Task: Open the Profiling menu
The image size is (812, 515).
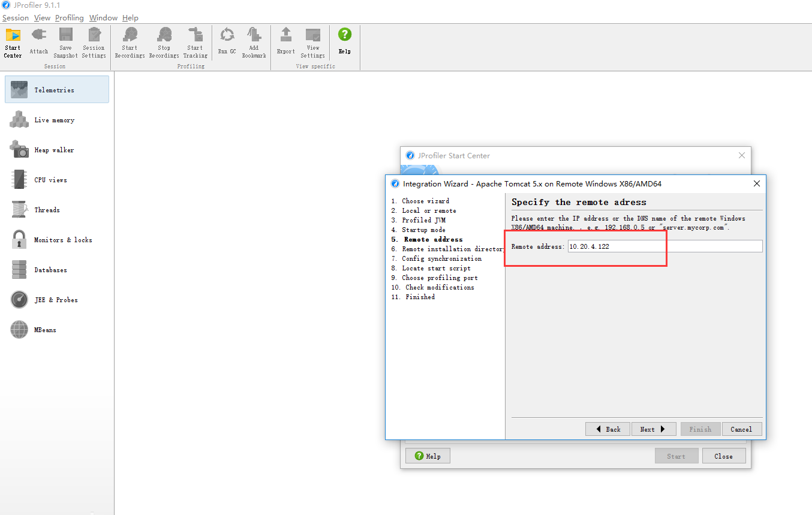Action: pos(70,18)
